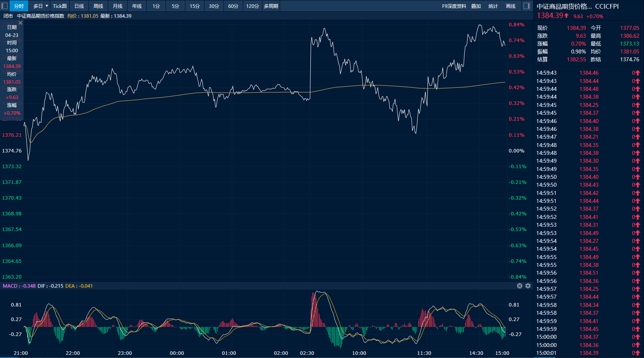Switch to the 分时 tab

coord(18,6)
